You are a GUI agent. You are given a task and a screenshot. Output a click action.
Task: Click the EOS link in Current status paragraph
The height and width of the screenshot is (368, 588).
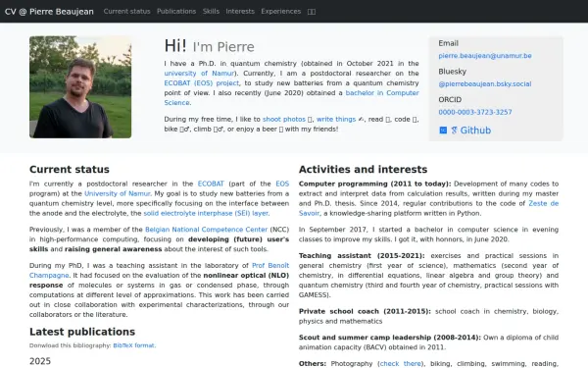[282, 184]
